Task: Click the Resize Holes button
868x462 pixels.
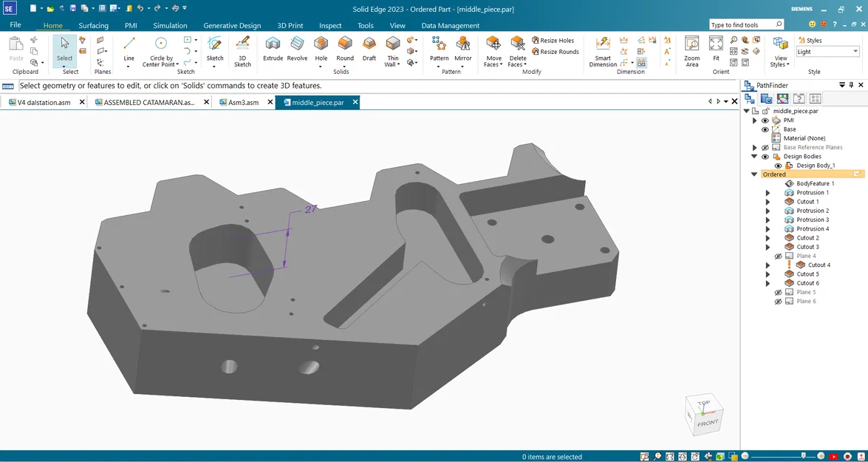Action: click(553, 41)
